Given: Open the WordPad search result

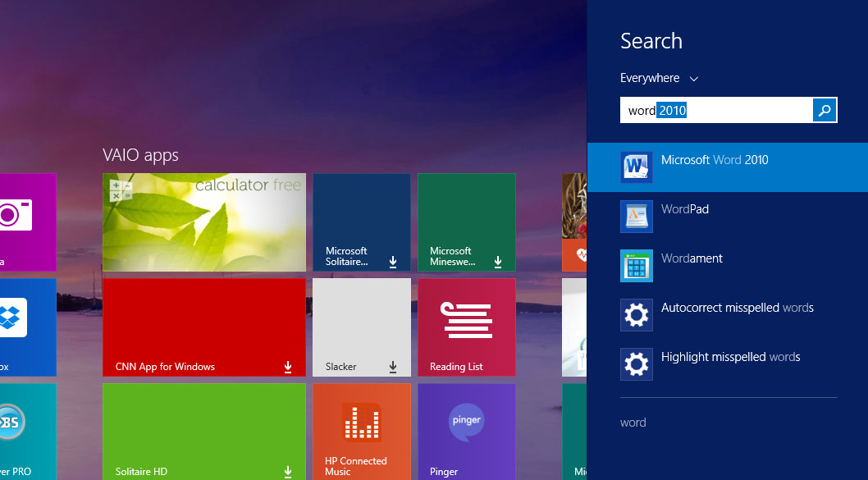Looking at the screenshot, I should (x=728, y=217).
